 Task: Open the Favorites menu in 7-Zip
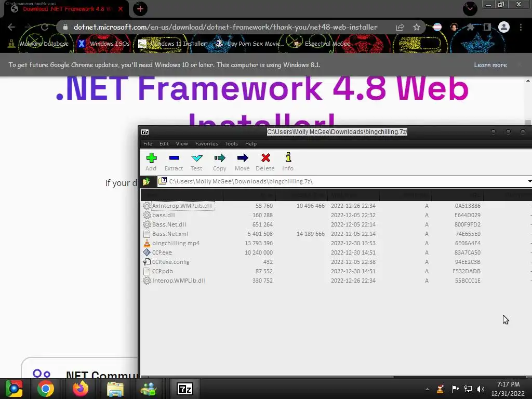(x=207, y=143)
